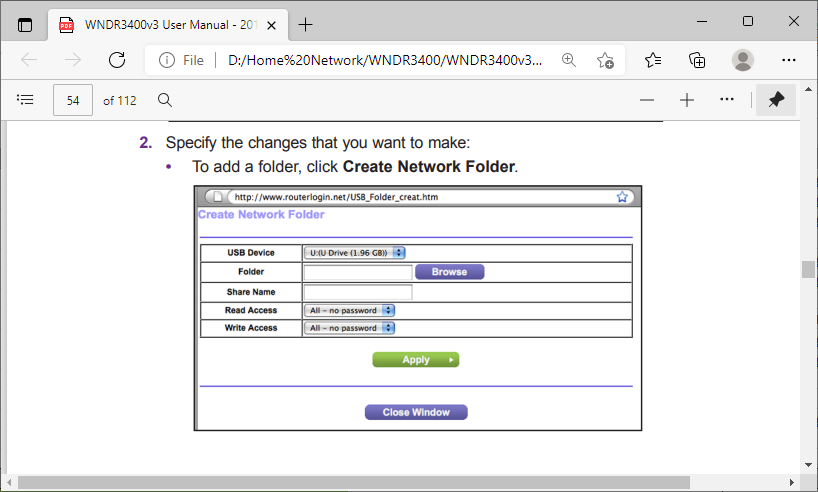Add this page to favorites

tap(605, 60)
